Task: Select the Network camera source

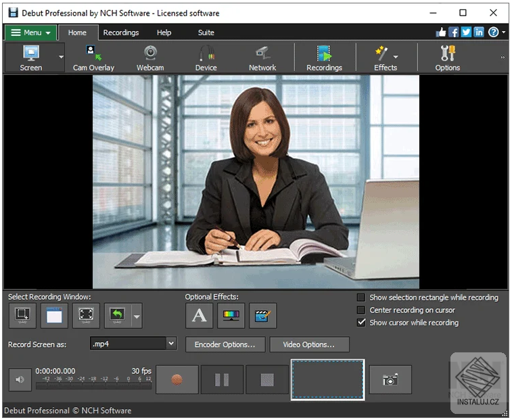Action: 262,57
